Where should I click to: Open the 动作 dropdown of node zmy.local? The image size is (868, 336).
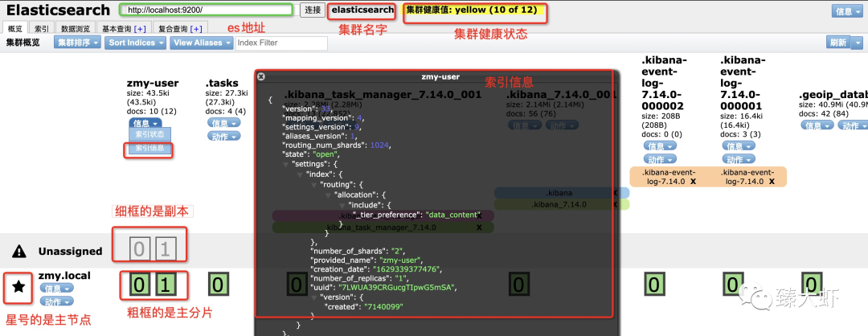56,301
